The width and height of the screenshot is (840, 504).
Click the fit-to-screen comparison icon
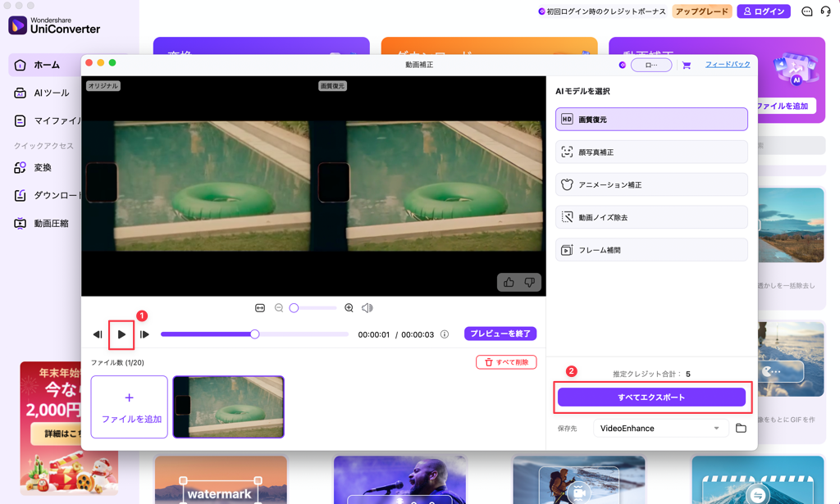point(259,307)
